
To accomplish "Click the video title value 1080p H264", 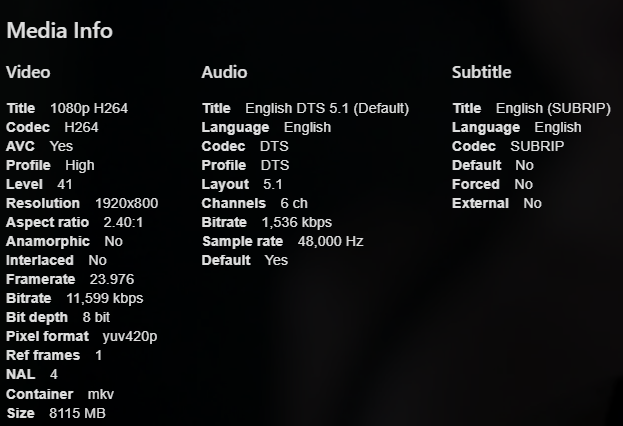I will (x=89, y=108).
